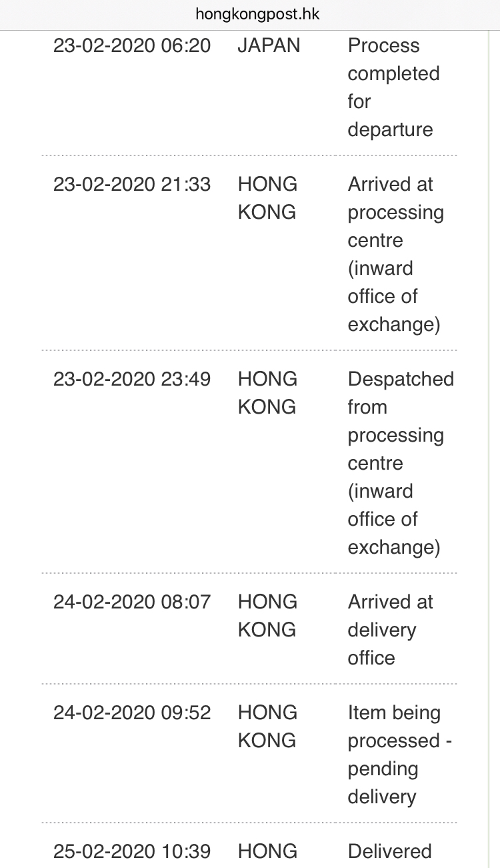The height and width of the screenshot is (868, 500).
Task: Click the 24-02-2020 08:07 timestamp
Action: [x=132, y=602]
